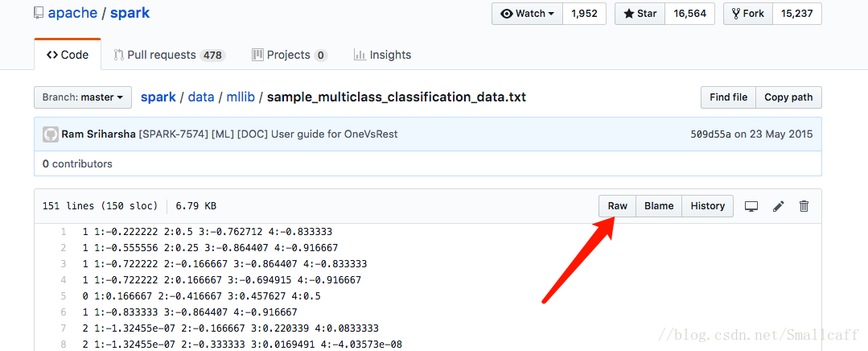Click the Copy path button
Image resolution: width=868 pixels, height=351 pixels.
pos(788,97)
